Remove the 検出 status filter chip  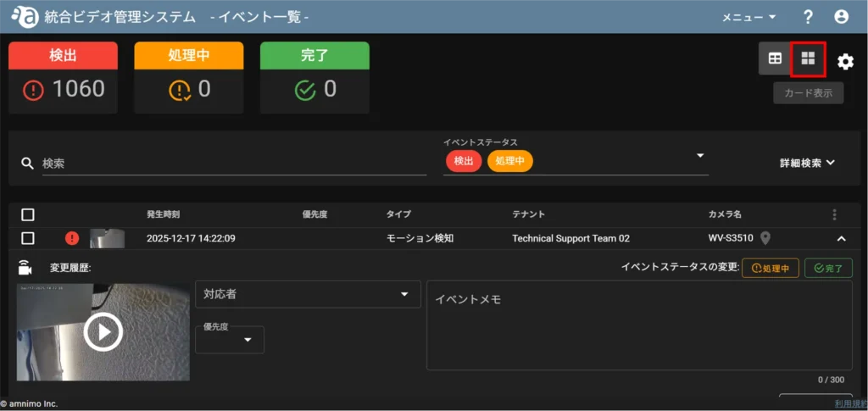(464, 161)
